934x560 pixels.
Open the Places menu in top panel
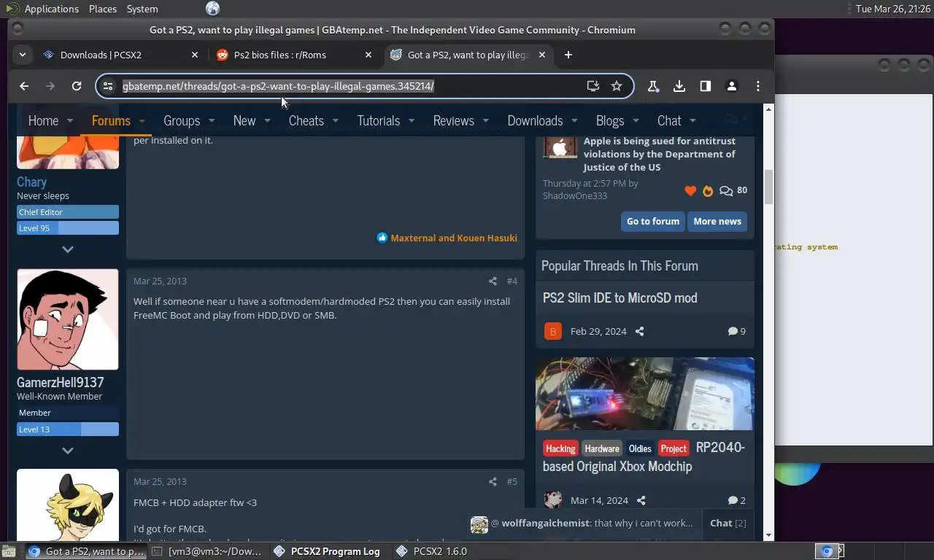(x=103, y=9)
